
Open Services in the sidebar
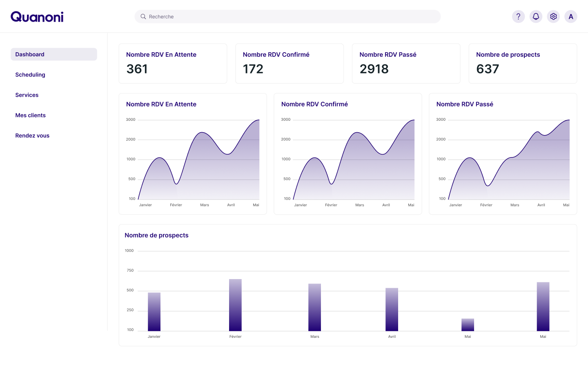27,95
